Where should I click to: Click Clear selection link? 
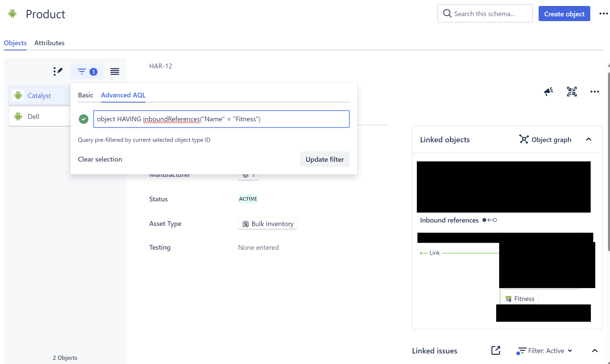click(100, 159)
